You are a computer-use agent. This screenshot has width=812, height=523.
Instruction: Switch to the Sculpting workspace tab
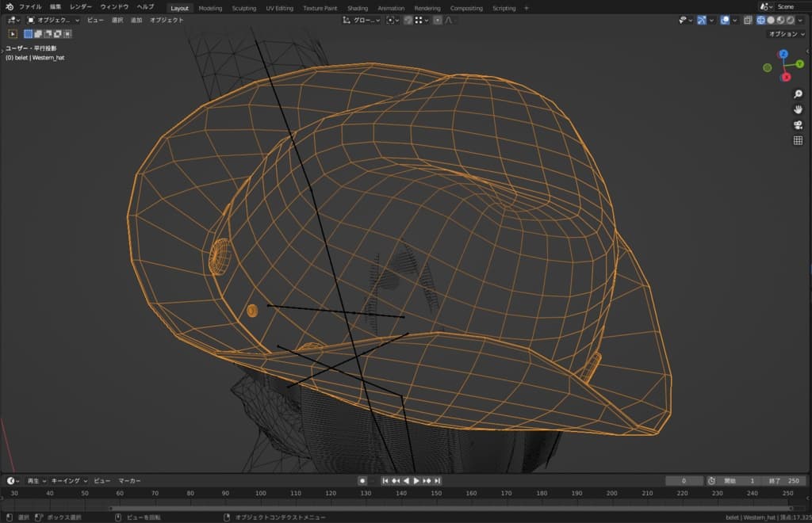[243, 8]
